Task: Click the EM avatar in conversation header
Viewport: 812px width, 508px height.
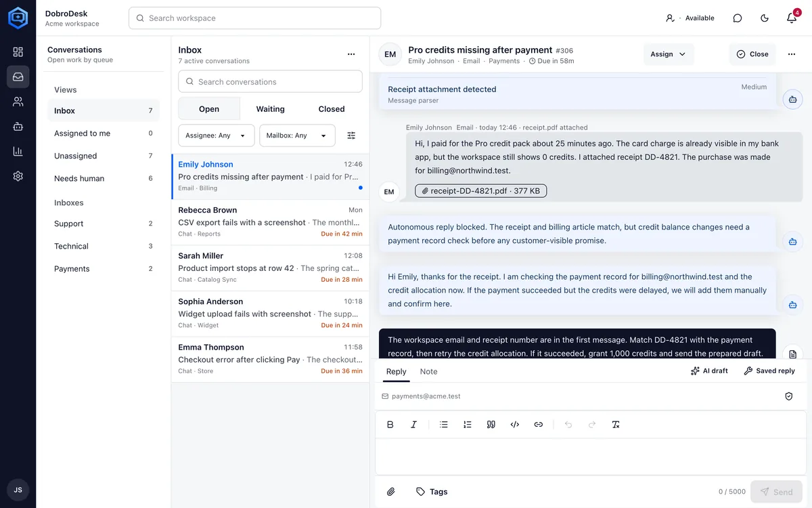Action: pyautogui.click(x=390, y=54)
